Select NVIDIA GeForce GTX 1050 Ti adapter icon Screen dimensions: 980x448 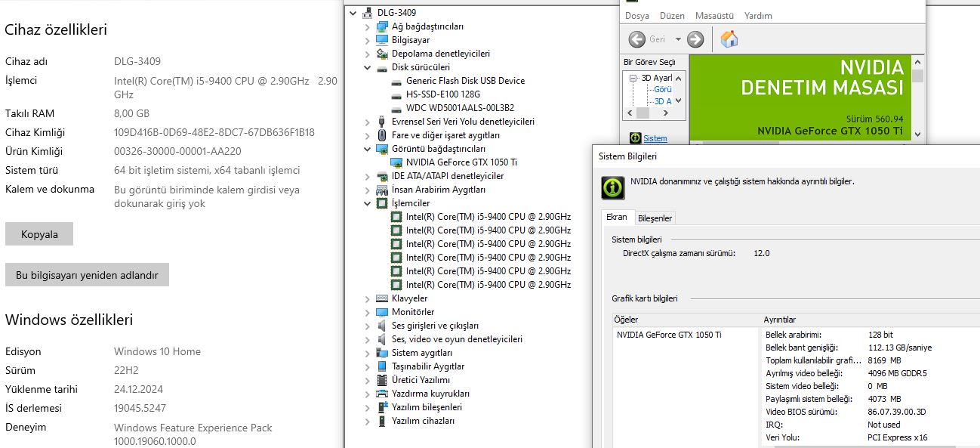pos(396,162)
